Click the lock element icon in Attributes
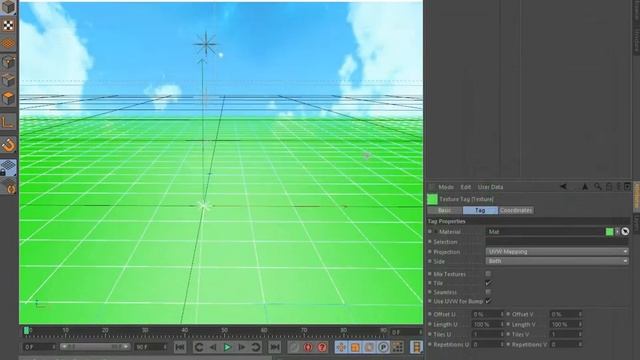Screen dimensions: 640x360 point(609,187)
